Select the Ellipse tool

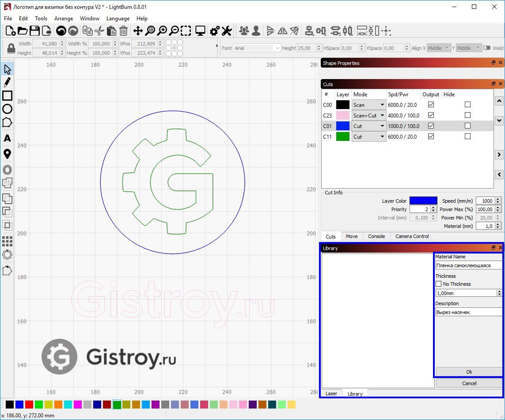coord(7,109)
